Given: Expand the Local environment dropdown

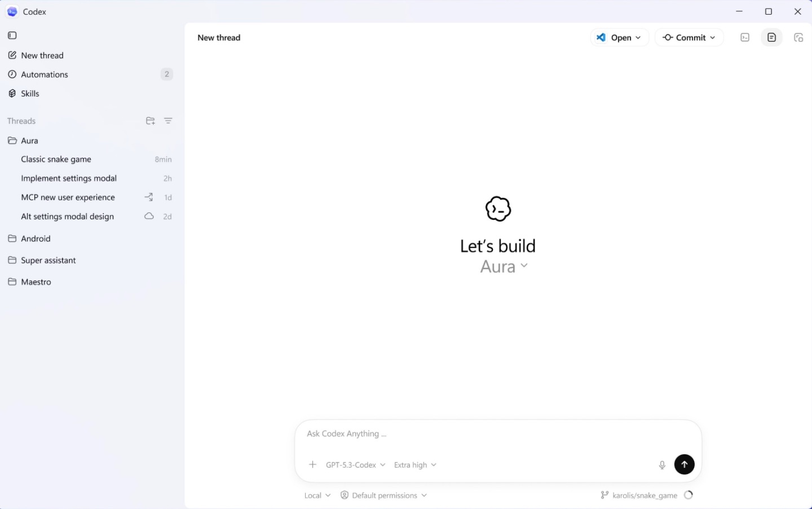Looking at the screenshot, I should point(317,495).
